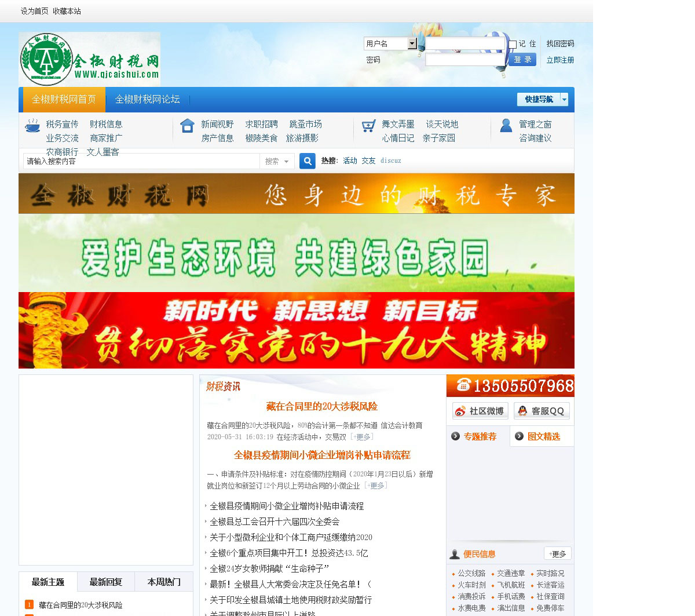Click the 全椒财税网 您身边的财税专家 banner
The image size is (695, 616).
(x=297, y=194)
